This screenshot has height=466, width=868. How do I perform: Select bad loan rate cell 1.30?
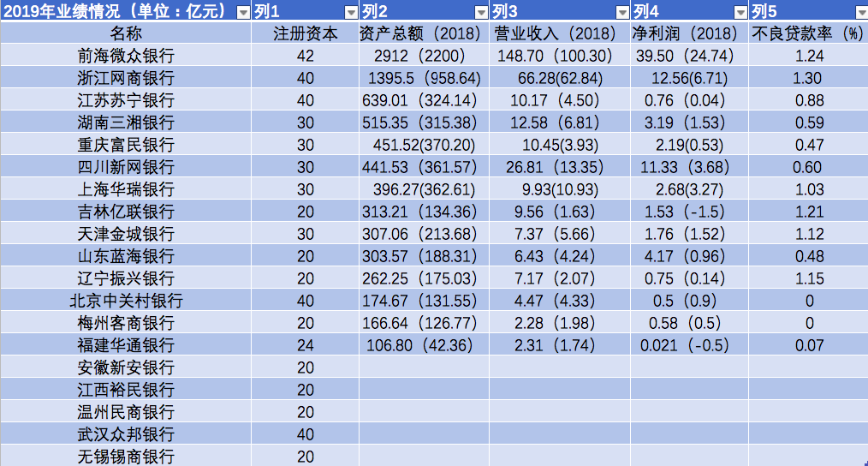click(808, 78)
